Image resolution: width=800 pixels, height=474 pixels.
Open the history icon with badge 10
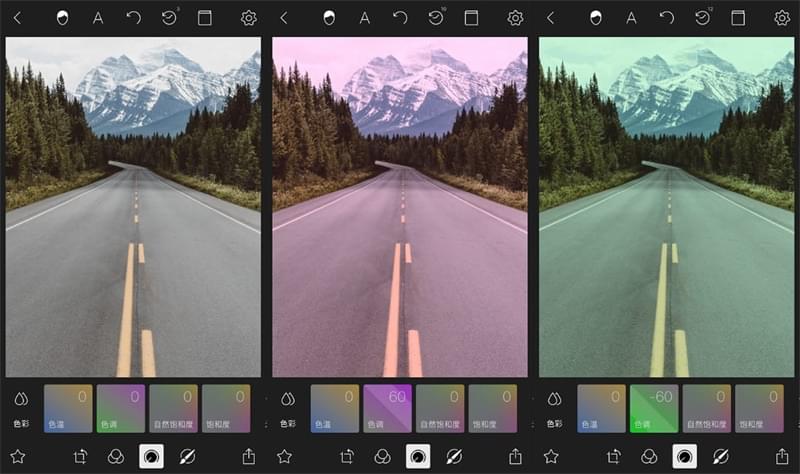[436, 18]
